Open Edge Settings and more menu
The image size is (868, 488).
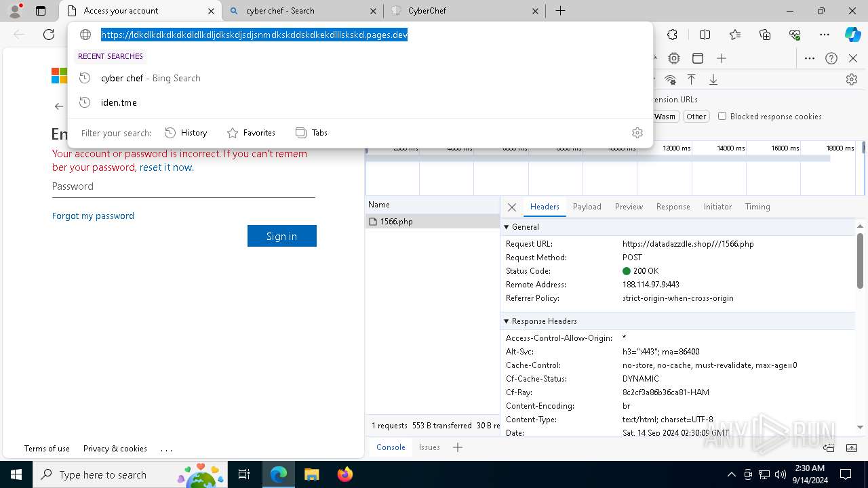(825, 35)
